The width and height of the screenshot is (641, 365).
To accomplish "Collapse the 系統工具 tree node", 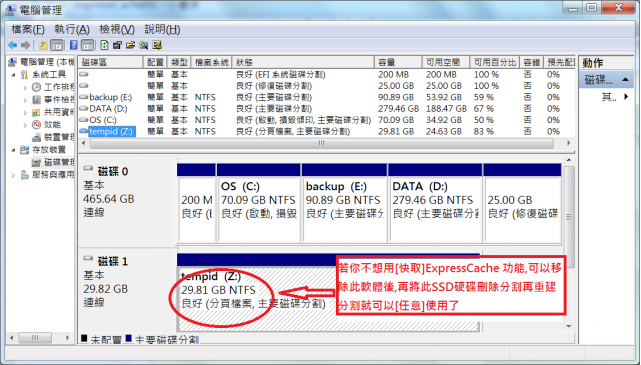I will (13, 75).
